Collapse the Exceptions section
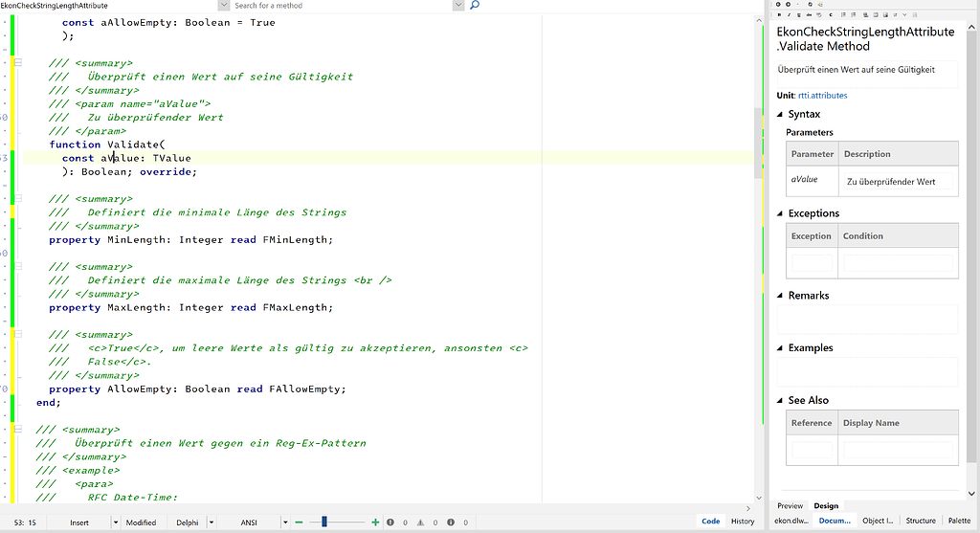Image resolution: width=980 pixels, height=533 pixels. tap(780, 213)
